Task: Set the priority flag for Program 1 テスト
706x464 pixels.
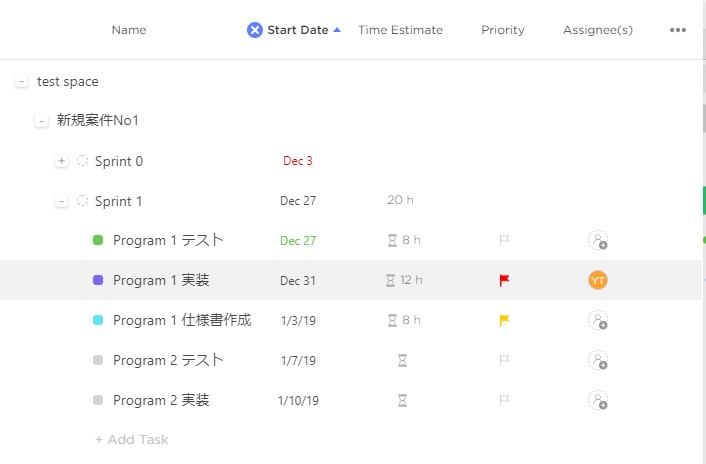Action: [x=504, y=240]
